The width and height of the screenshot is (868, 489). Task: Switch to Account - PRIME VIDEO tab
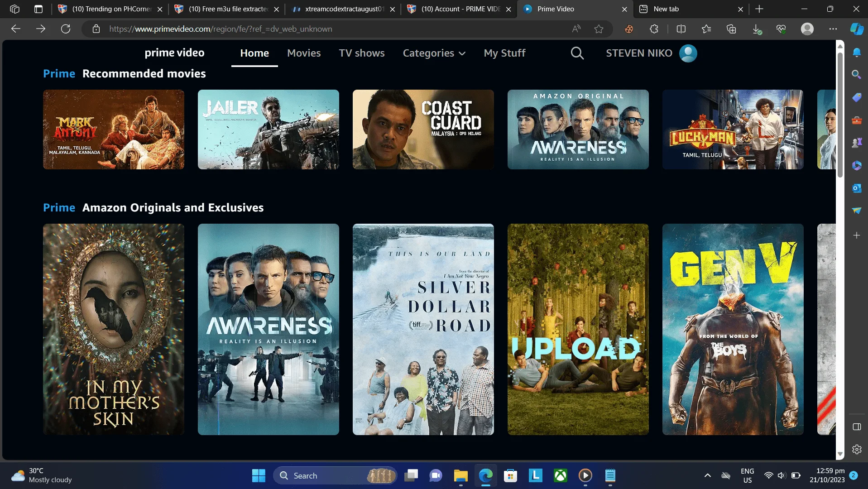point(459,9)
